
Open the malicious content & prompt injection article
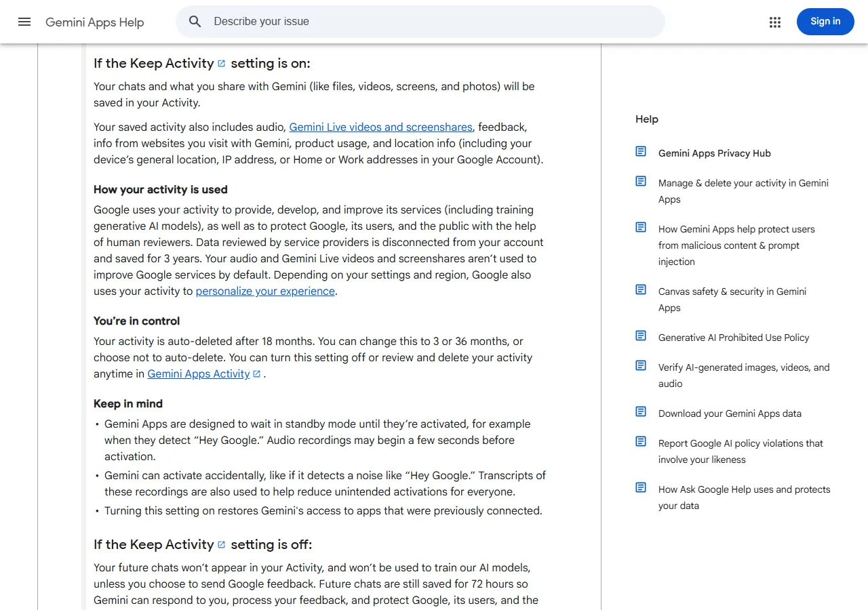[x=736, y=245]
